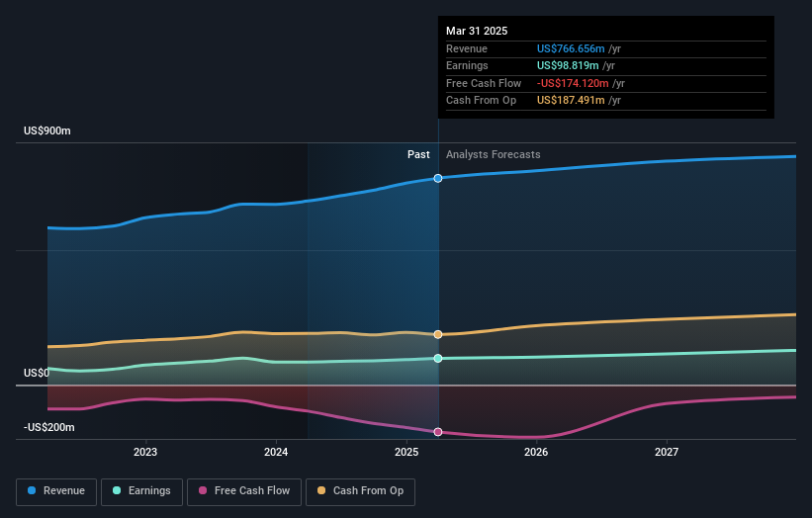Click the US$900m y-axis label

coord(47,130)
